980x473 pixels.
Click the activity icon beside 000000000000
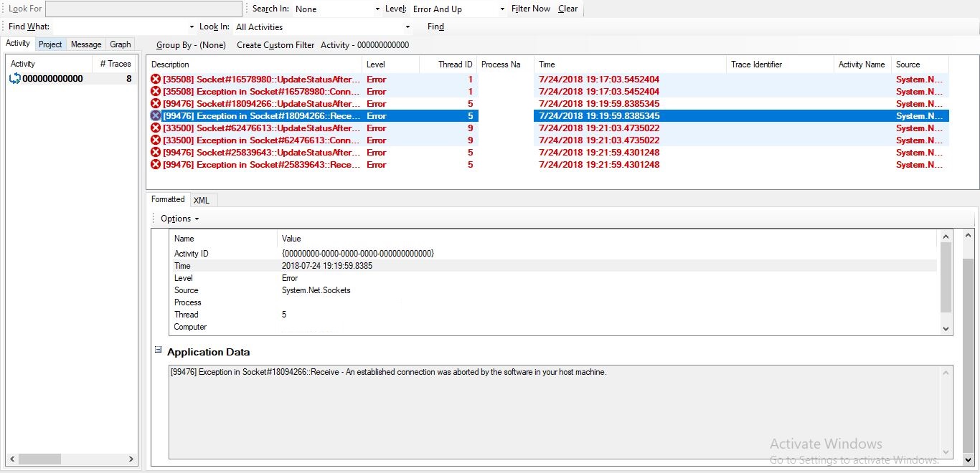[14, 79]
